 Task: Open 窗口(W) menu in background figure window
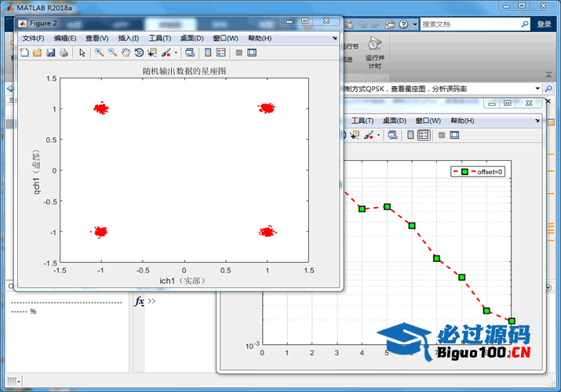428,121
